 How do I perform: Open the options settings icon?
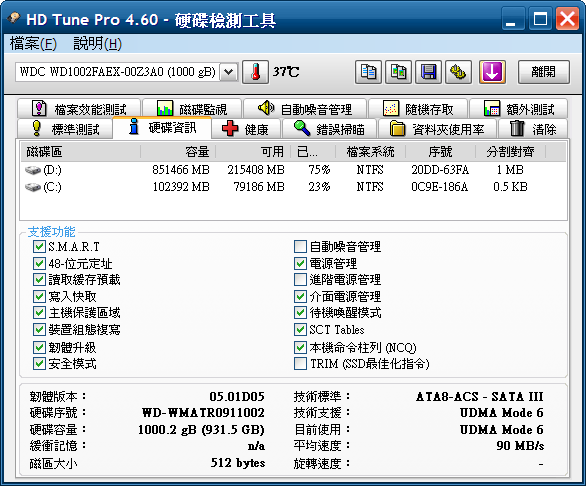pyautogui.click(x=458, y=72)
